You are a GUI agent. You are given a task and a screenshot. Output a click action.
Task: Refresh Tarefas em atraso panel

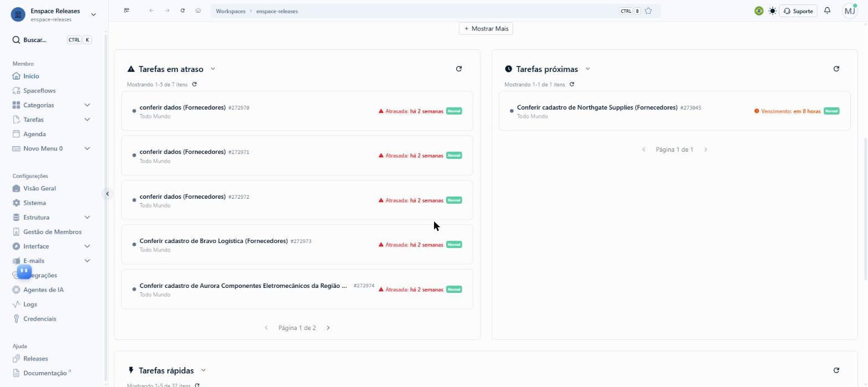[x=459, y=69]
